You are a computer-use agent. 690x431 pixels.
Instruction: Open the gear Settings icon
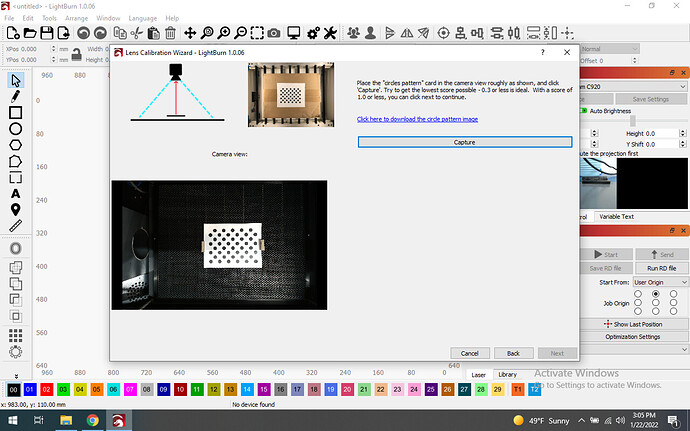(x=313, y=33)
